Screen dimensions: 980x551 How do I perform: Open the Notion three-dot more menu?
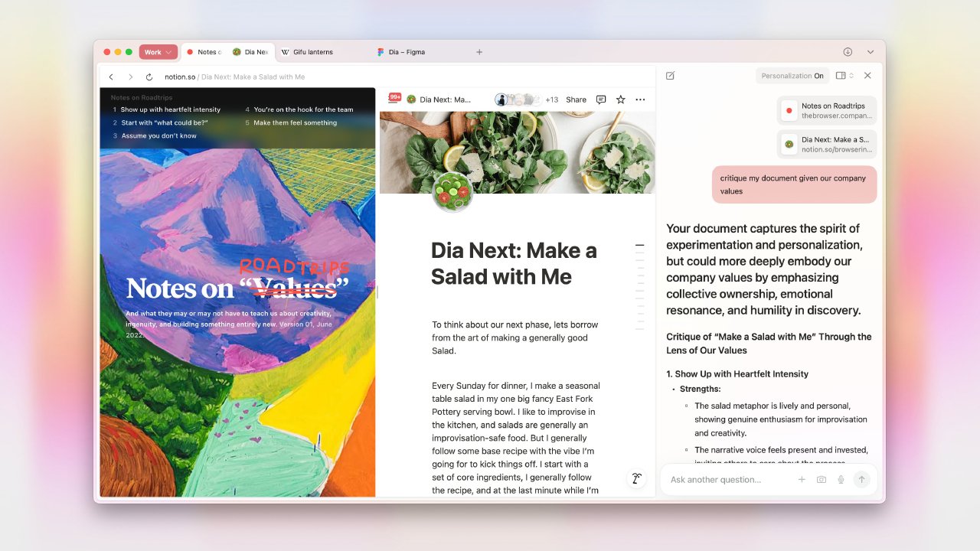(x=640, y=99)
